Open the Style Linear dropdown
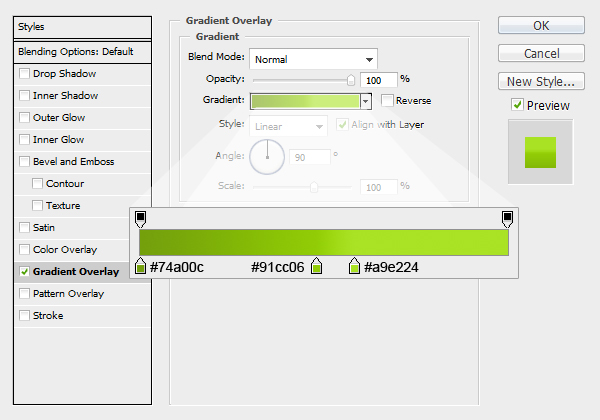The height and width of the screenshot is (420, 600). [x=289, y=126]
